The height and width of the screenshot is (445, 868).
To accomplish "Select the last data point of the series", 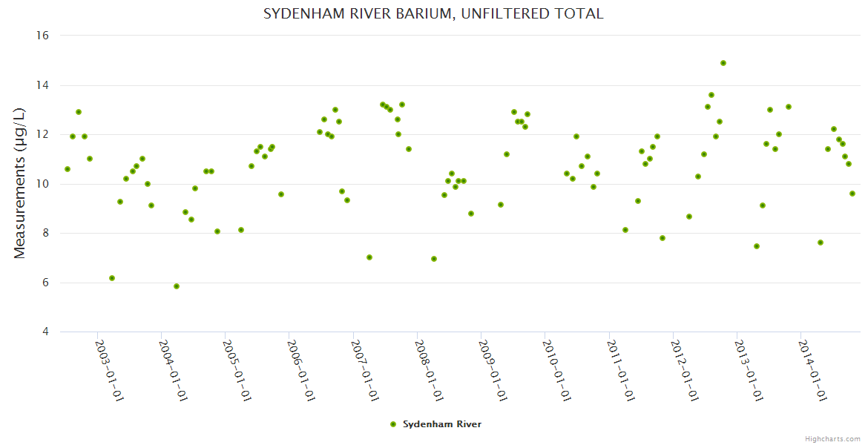I will [x=852, y=194].
